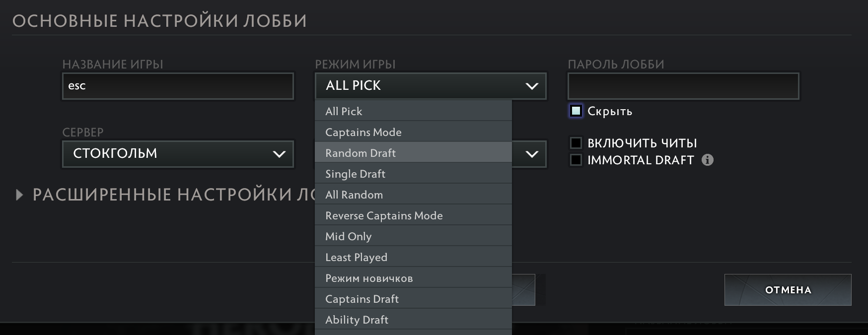Select Random Draft game mode
Screen dimensions: 868x335
coord(413,153)
